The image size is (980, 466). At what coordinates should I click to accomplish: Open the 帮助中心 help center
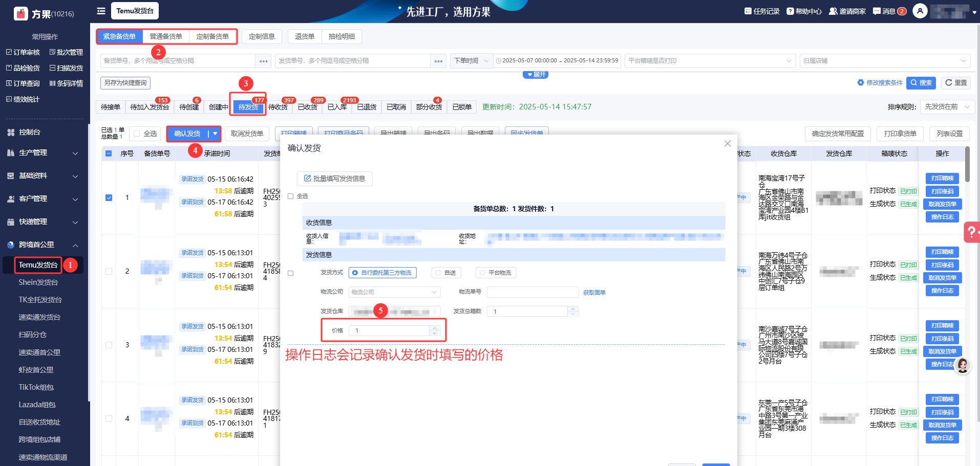click(x=804, y=11)
